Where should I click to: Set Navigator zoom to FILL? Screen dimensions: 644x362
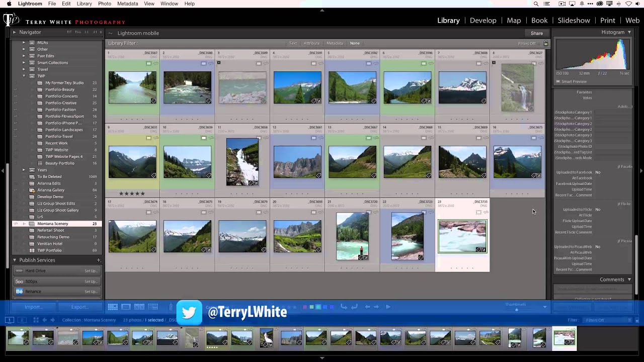click(x=78, y=32)
